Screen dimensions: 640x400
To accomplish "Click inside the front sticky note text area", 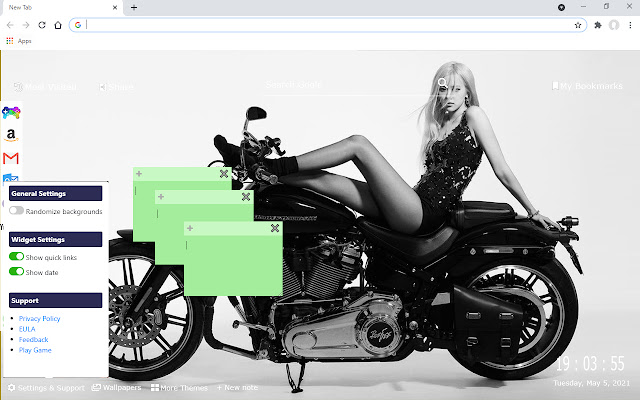I will [233, 264].
